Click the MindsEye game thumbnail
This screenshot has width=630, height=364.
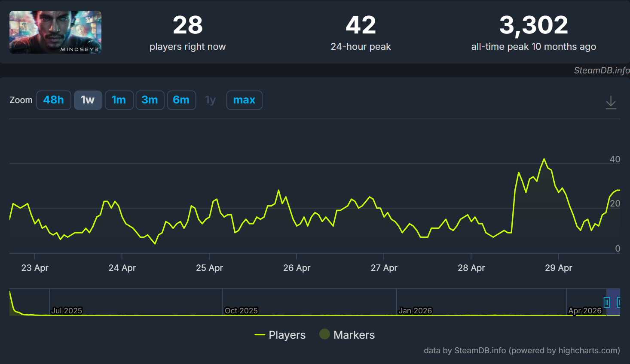pos(55,32)
